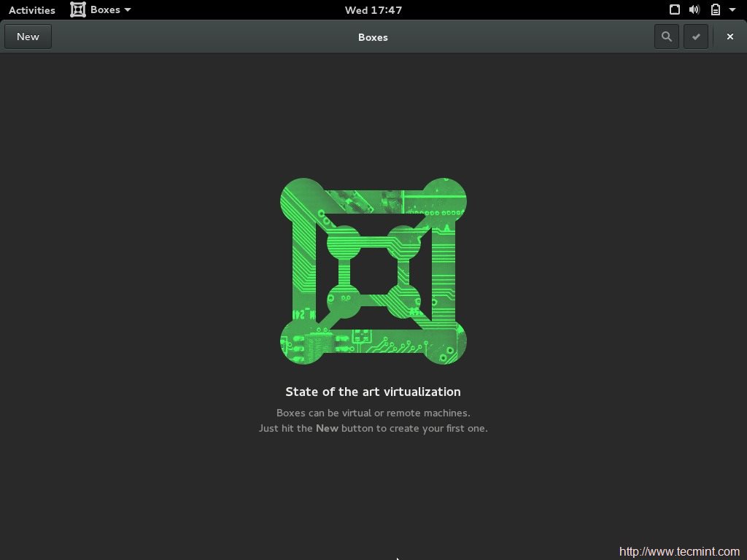This screenshot has height=560, width=747.
Task: Visit the tecmint.com watermark link
Action: click(678, 551)
